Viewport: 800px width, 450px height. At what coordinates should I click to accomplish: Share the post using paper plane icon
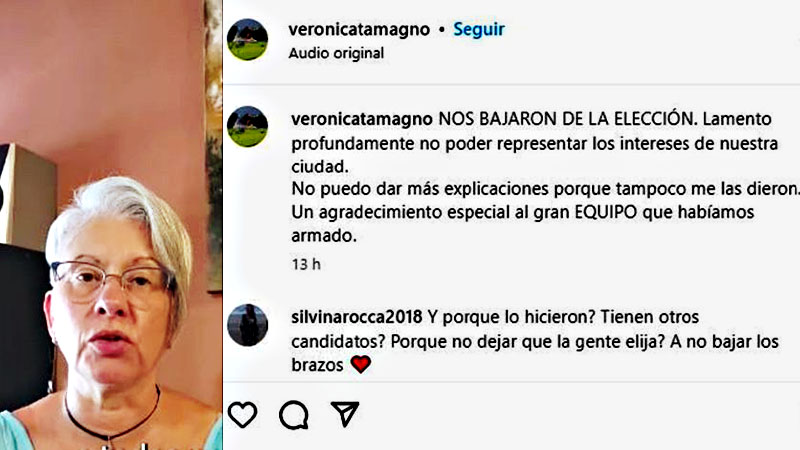[345, 414]
